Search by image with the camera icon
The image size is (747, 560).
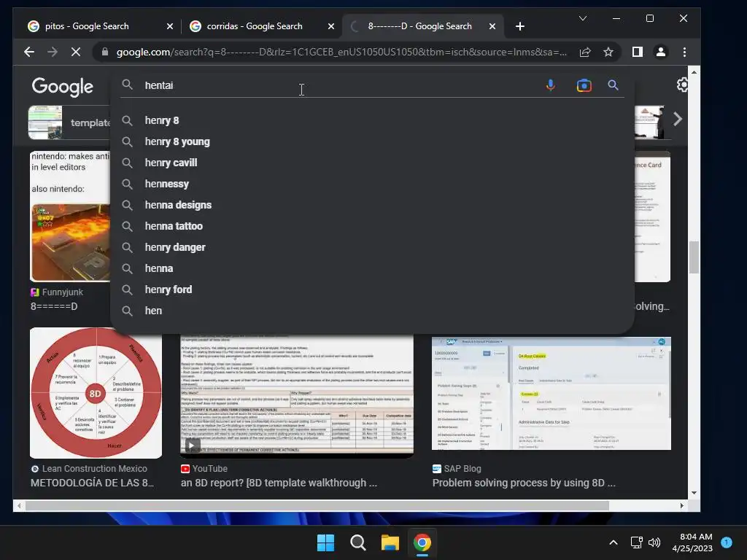coord(584,85)
